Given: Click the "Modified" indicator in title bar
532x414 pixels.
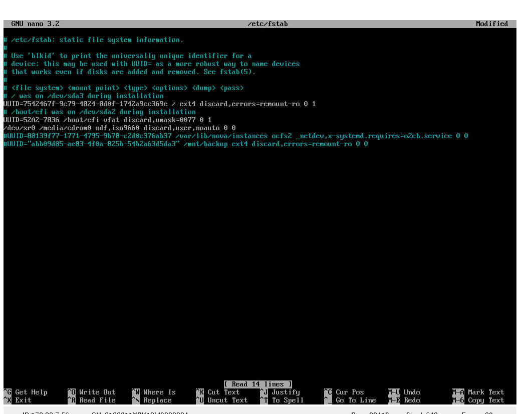Looking at the screenshot, I should (x=492, y=24).
